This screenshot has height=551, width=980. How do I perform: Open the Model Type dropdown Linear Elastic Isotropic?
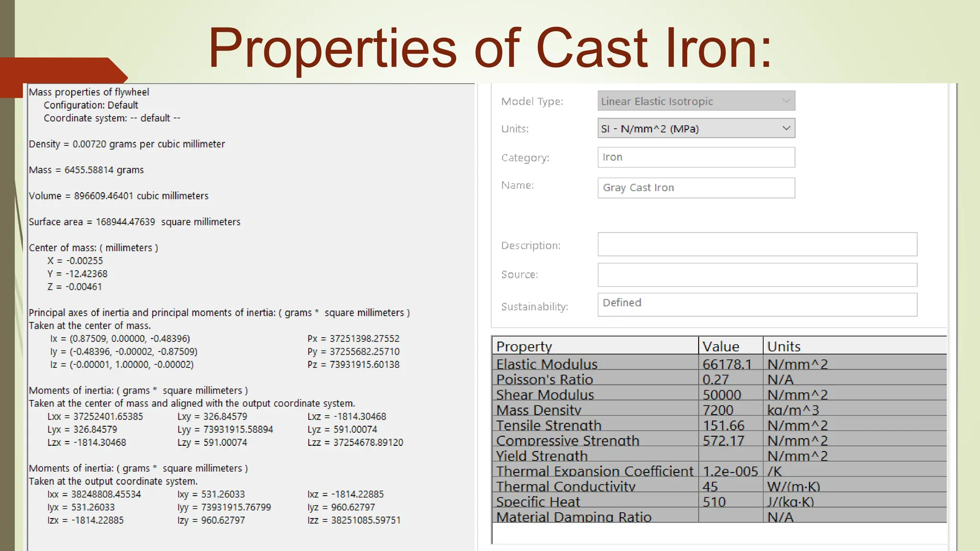click(x=696, y=101)
